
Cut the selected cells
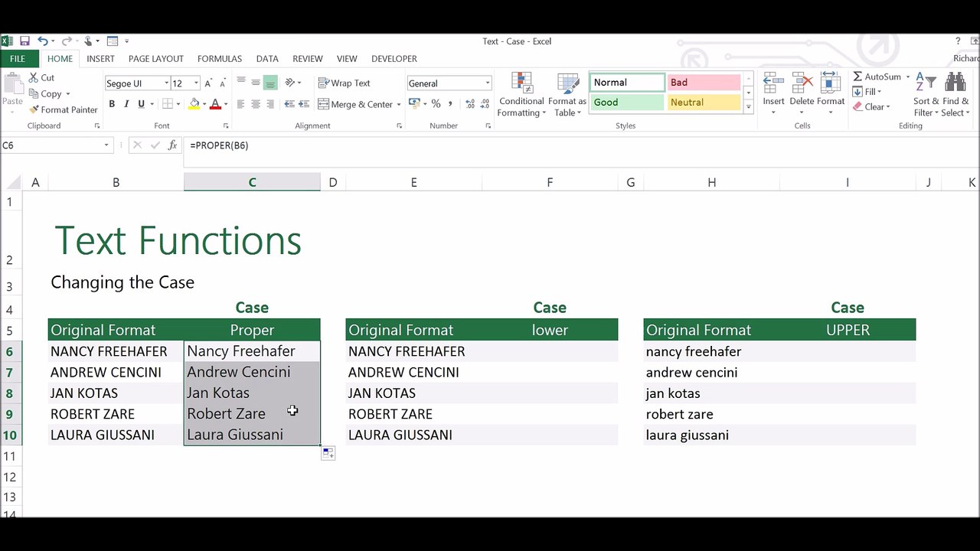click(x=41, y=77)
